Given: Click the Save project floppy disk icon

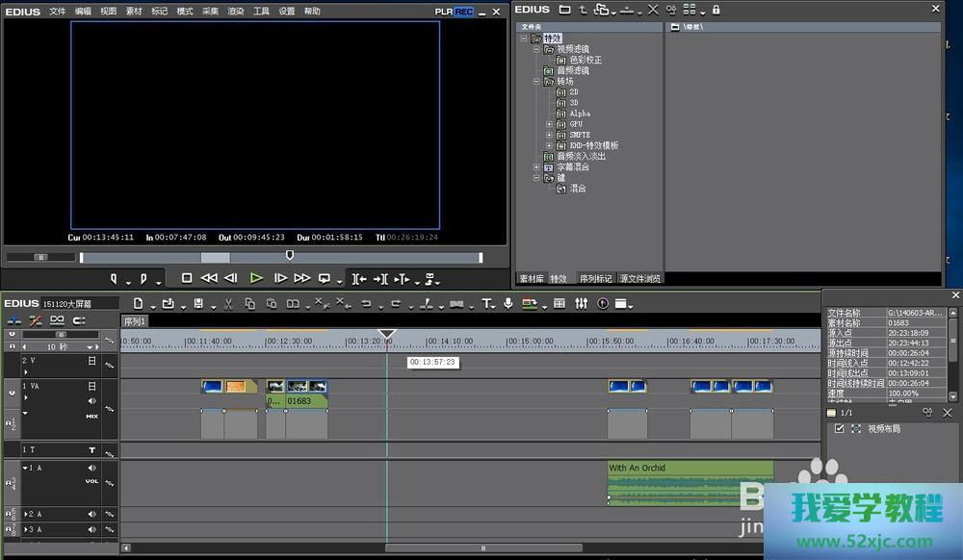Looking at the screenshot, I should point(197,304).
